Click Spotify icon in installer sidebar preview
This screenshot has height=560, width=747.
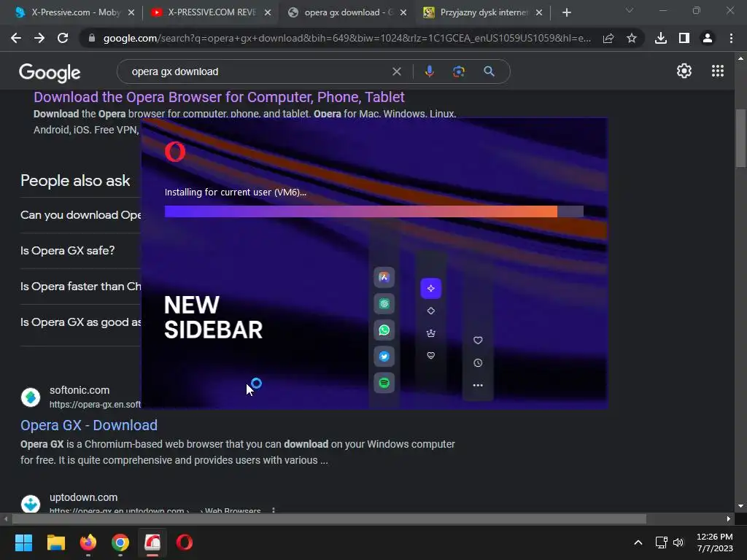tap(384, 382)
